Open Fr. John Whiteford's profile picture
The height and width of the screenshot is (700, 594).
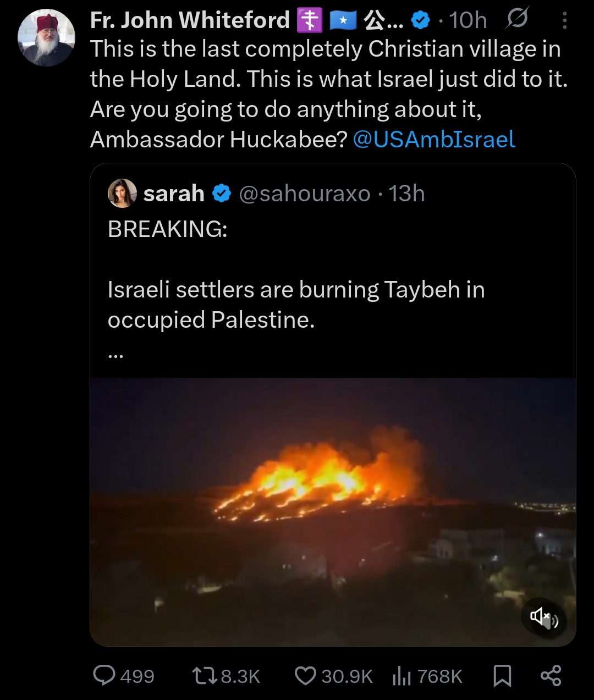pyautogui.click(x=46, y=37)
